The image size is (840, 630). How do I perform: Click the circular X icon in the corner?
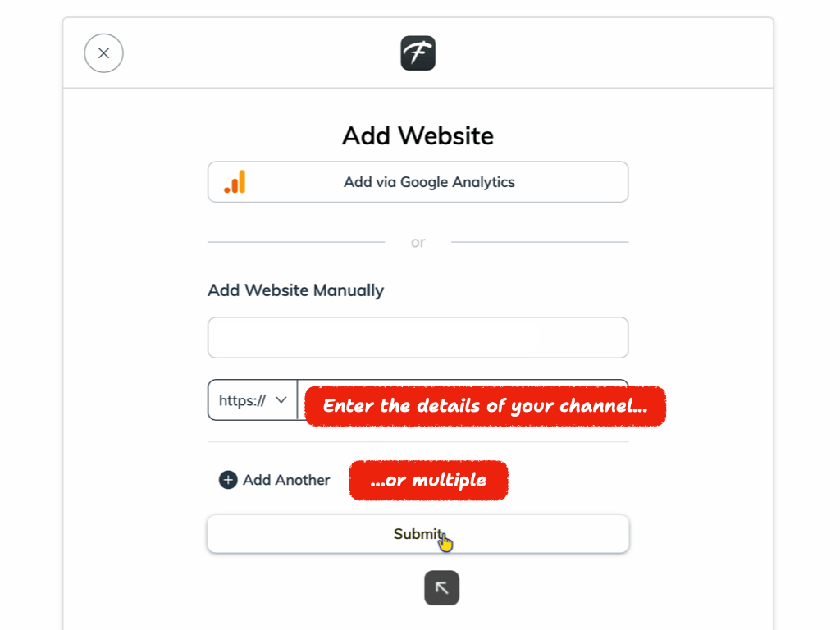point(103,52)
